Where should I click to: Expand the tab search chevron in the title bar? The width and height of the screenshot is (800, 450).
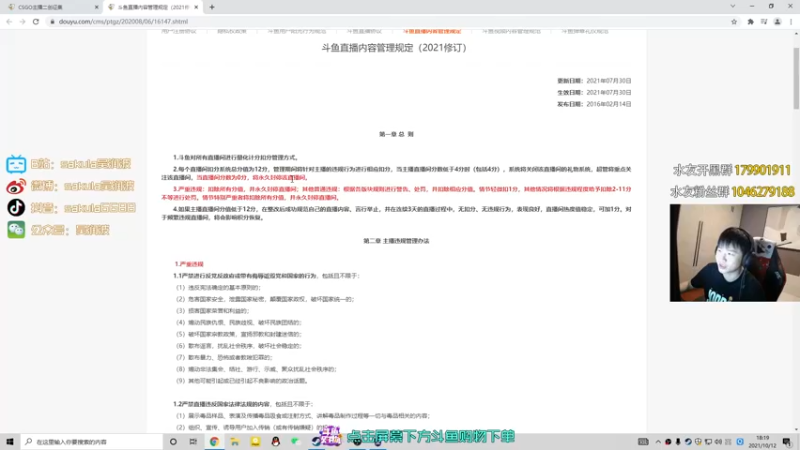(733, 6)
